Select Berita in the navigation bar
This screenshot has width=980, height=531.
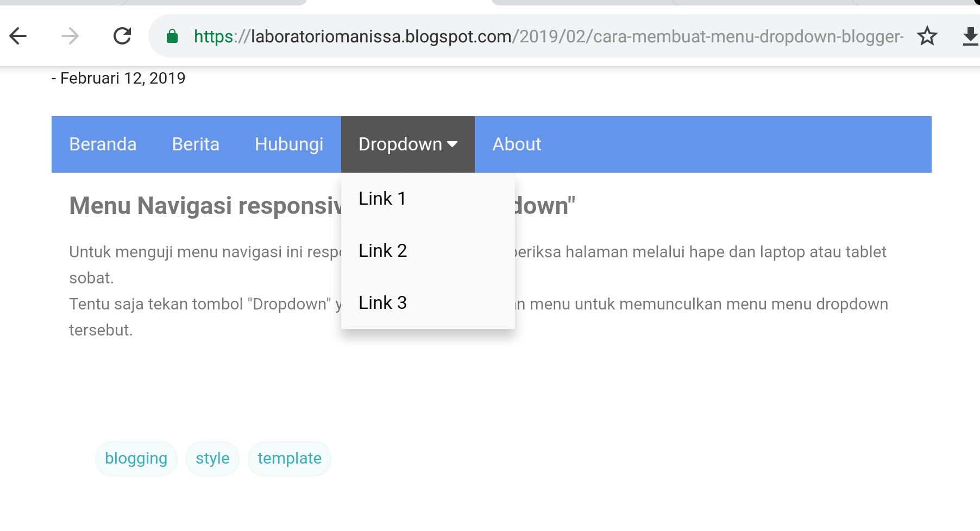196,144
